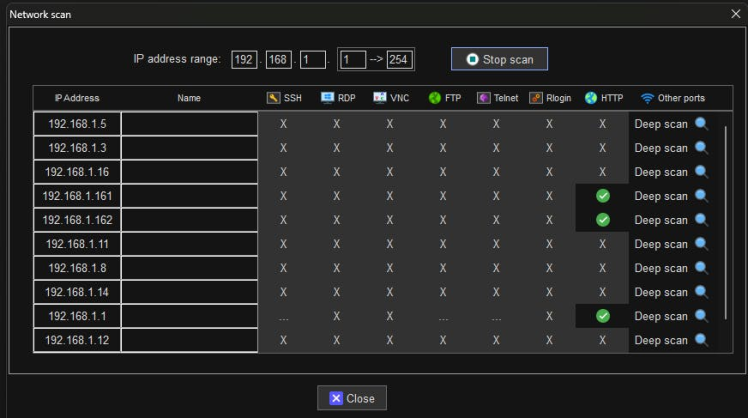The width and height of the screenshot is (748, 418).
Task: Click Name cell of 192.168.1.161
Action: tap(189, 196)
